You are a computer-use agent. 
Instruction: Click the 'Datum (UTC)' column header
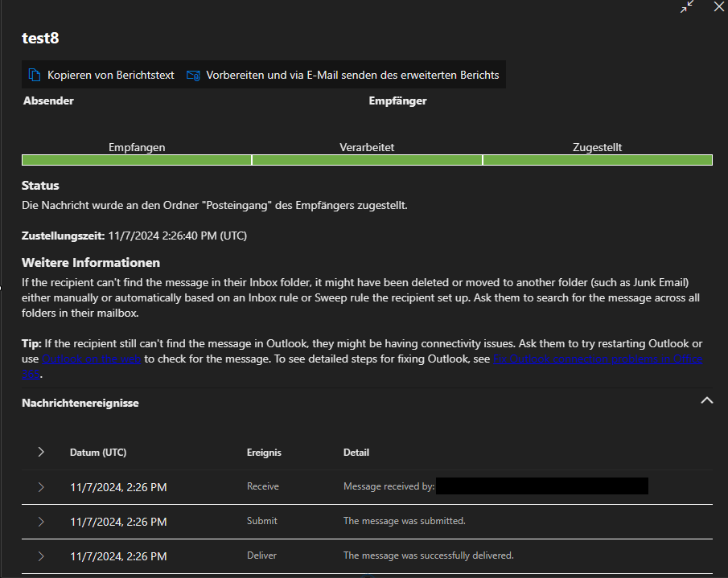tap(98, 453)
